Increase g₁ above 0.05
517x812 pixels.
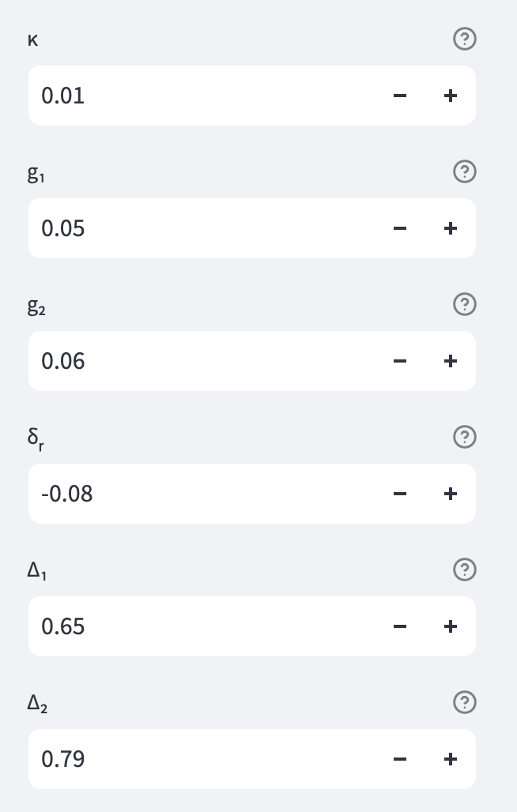(x=450, y=228)
